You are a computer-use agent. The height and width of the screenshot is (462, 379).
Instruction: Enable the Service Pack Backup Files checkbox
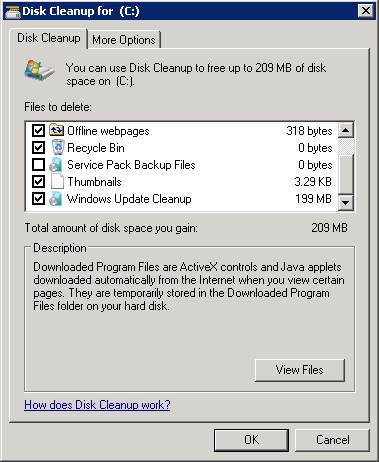coord(38,164)
